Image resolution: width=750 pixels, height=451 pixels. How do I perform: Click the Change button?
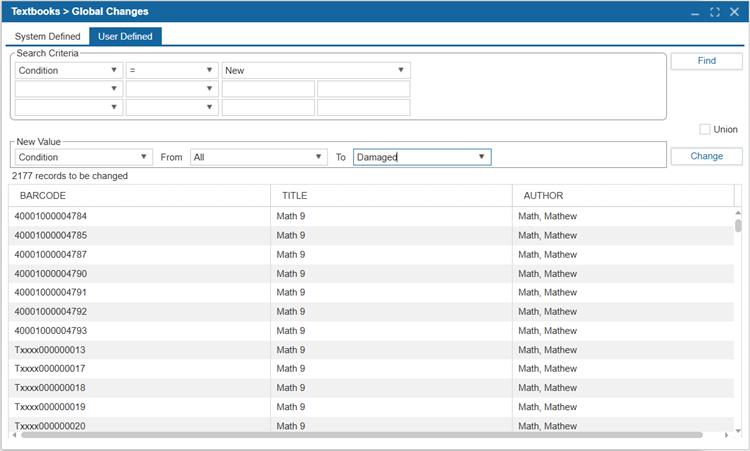coord(706,156)
